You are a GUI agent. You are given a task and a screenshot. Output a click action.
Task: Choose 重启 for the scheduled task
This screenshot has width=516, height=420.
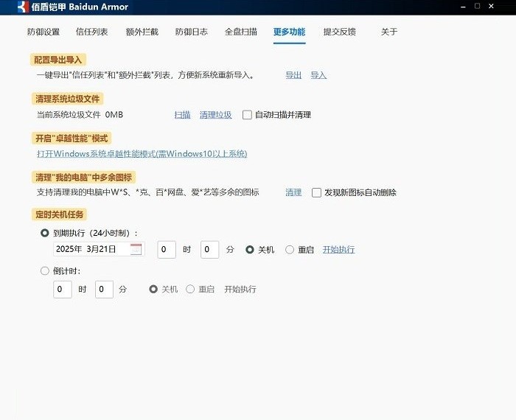[290, 250]
